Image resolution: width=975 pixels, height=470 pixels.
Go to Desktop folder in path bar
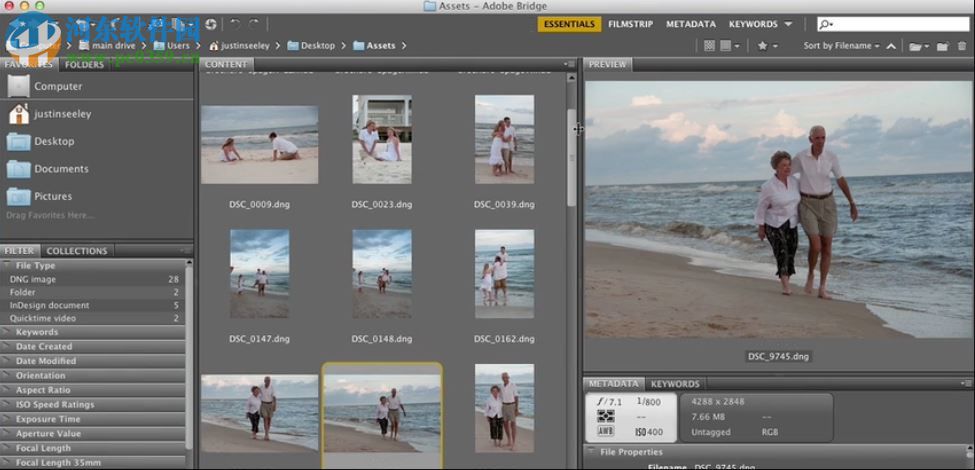[311, 45]
